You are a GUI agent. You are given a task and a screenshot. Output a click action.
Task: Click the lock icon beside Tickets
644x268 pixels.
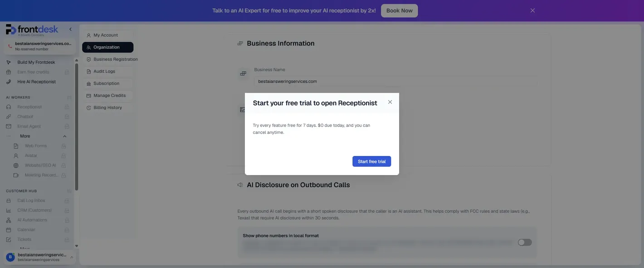[x=67, y=239]
